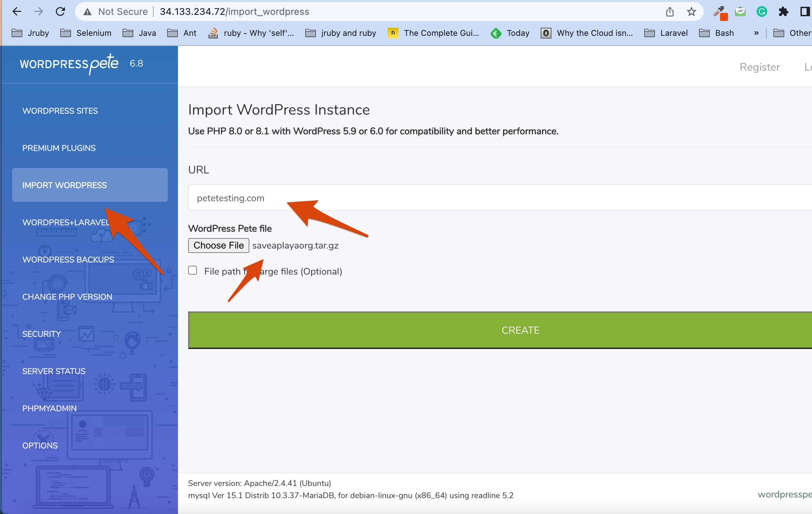Click the URL input field
The image size is (812, 514).
coord(474,198)
